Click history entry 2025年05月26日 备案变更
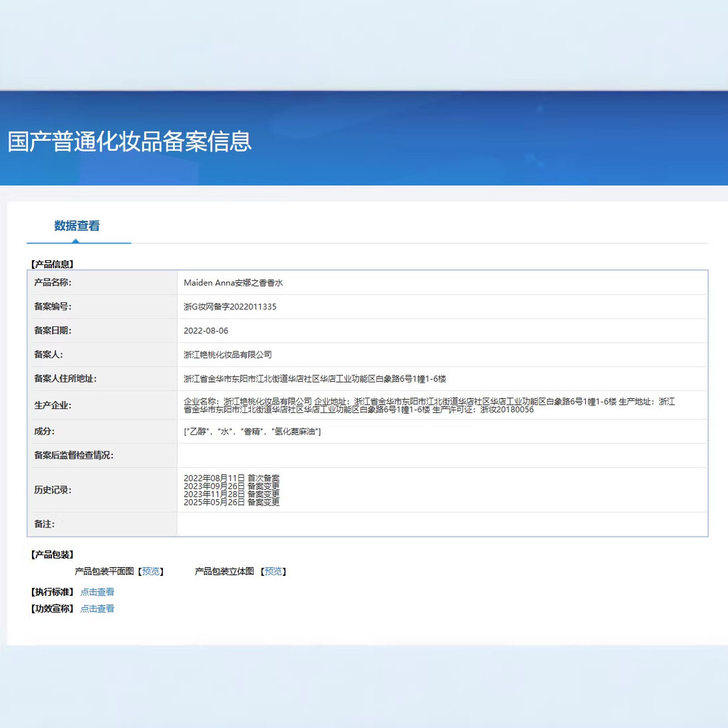Image resolution: width=728 pixels, height=728 pixels. point(232,502)
